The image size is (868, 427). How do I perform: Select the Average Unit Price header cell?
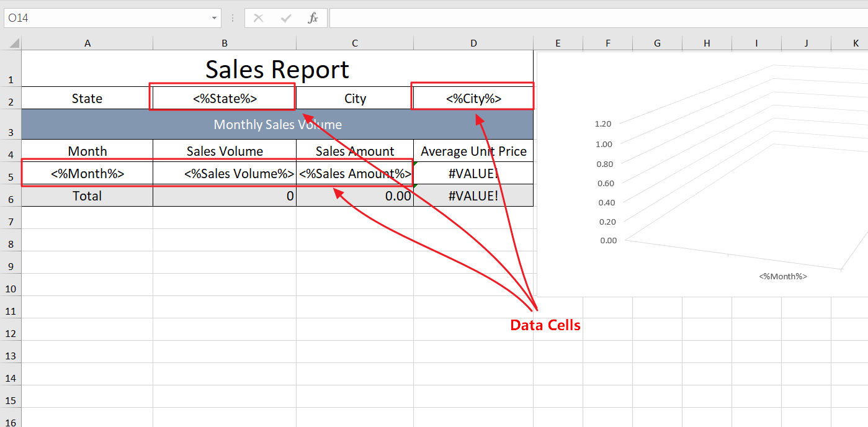pos(473,151)
